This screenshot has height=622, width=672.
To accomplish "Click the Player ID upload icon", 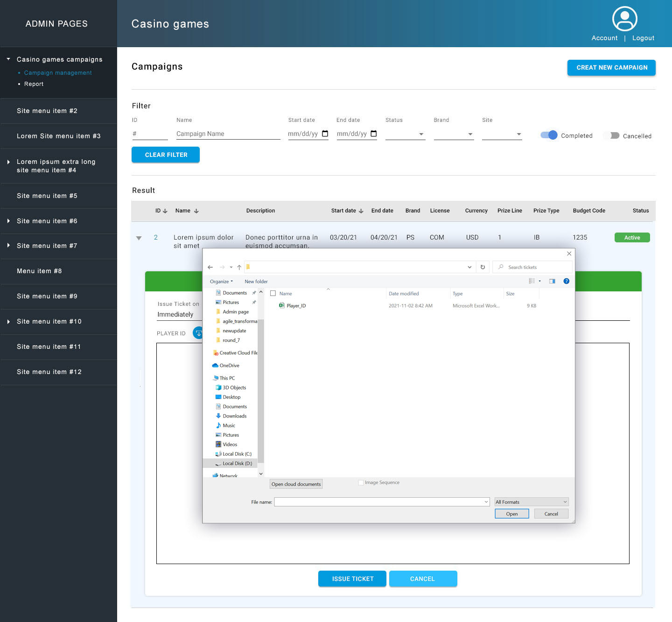I will pos(198,333).
